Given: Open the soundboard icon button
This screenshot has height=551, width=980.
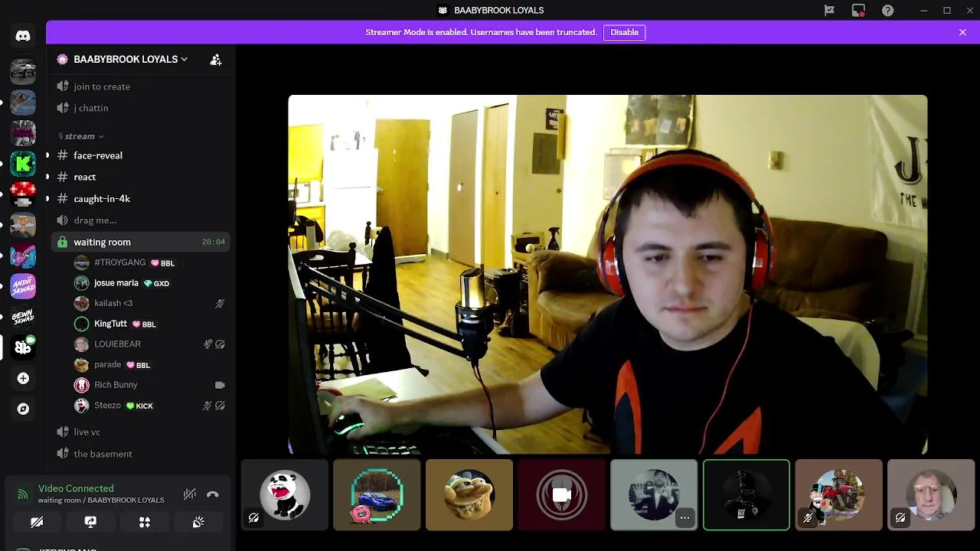Looking at the screenshot, I should [198, 522].
